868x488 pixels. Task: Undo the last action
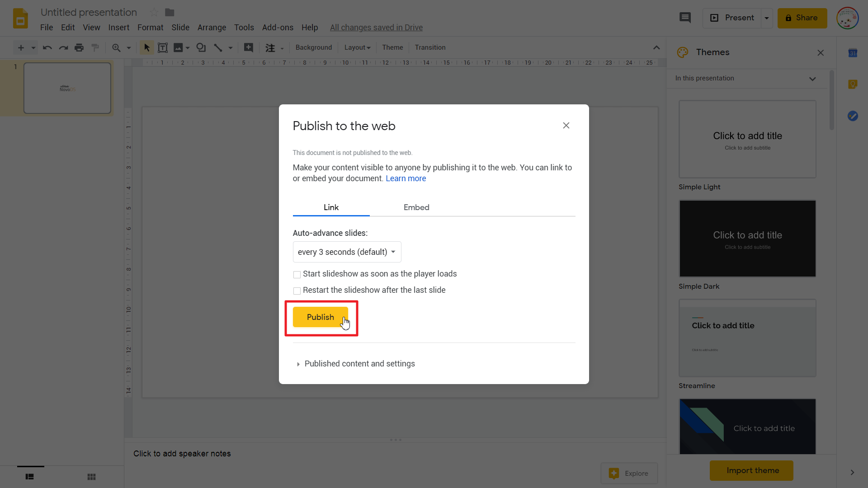click(x=47, y=47)
